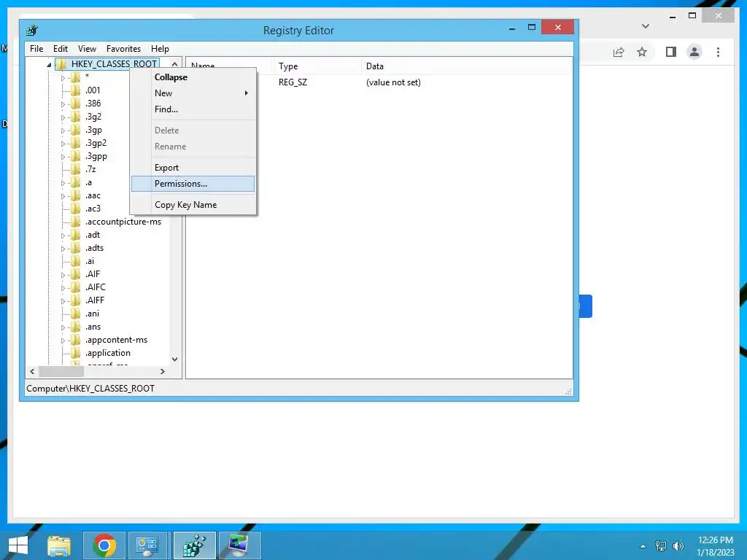Image resolution: width=747 pixels, height=560 pixels.
Task: Click the tree's vertical scroll down arrow
Action: [x=175, y=359]
